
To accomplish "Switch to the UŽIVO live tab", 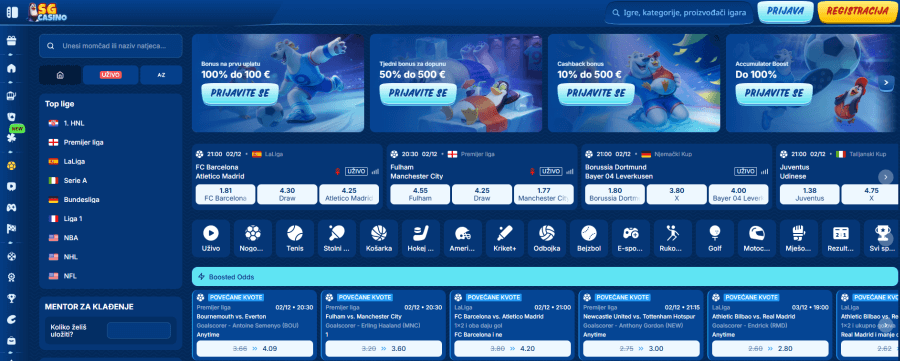I will pos(110,75).
